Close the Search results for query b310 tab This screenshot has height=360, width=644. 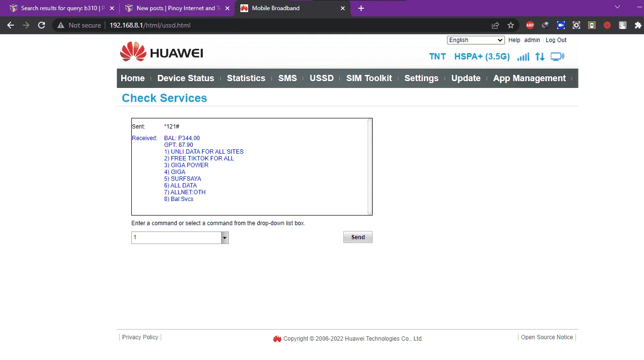click(x=112, y=8)
